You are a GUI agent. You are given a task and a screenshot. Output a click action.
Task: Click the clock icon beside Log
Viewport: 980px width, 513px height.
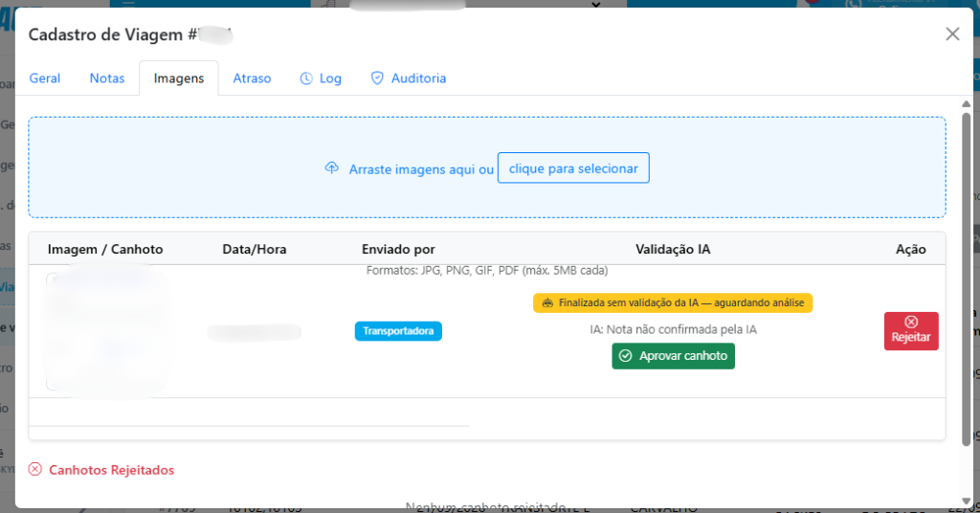tap(306, 78)
